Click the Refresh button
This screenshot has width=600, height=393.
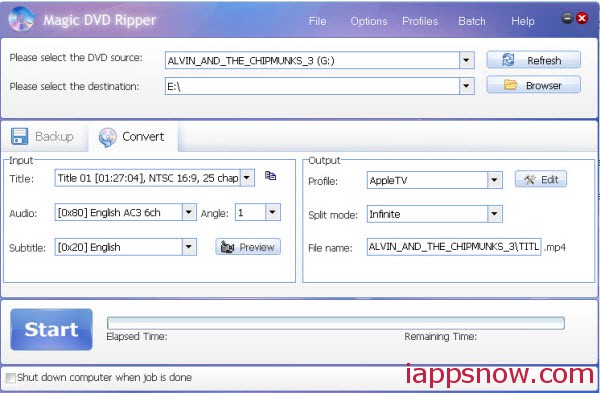pos(533,60)
